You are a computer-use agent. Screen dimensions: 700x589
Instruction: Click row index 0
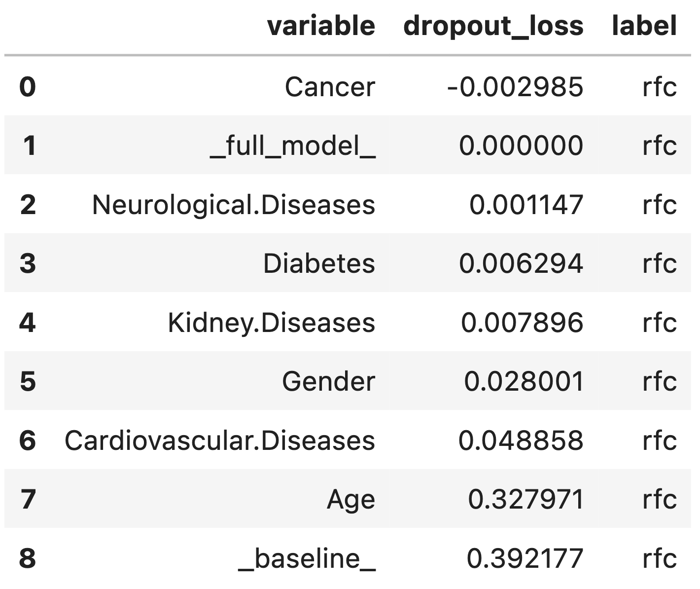click(28, 87)
